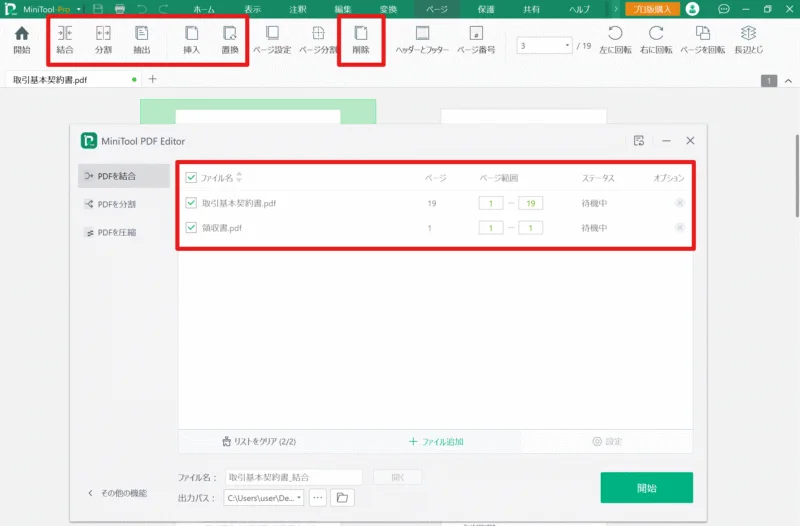The height and width of the screenshot is (526, 800).
Task: Open 設定 settings in the dialog
Action: (607, 441)
